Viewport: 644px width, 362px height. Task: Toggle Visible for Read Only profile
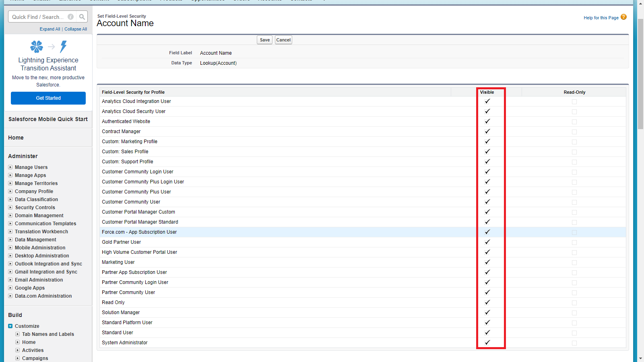[487, 302]
